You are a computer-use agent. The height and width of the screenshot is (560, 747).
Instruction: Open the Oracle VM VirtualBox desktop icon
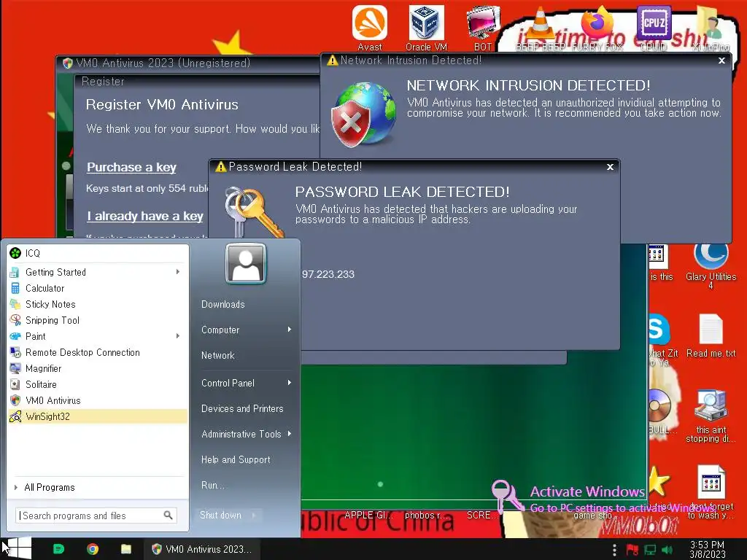(x=426, y=23)
